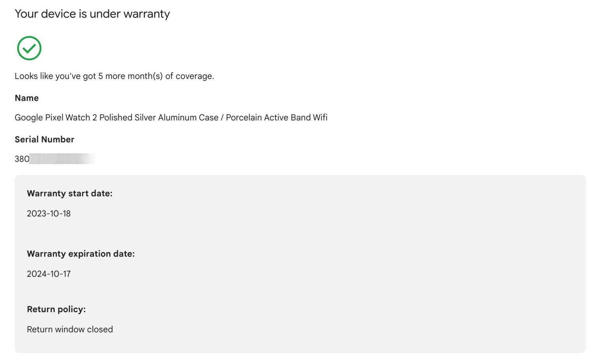Select the "Looks like you've got" sentence start
The image size is (599, 364).
click(55, 76)
